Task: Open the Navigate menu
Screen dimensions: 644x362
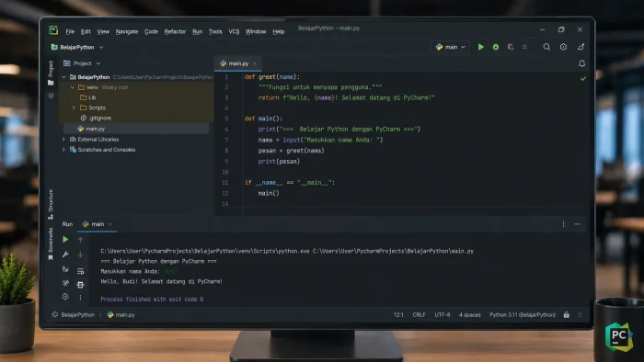Action: coord(127,31)
